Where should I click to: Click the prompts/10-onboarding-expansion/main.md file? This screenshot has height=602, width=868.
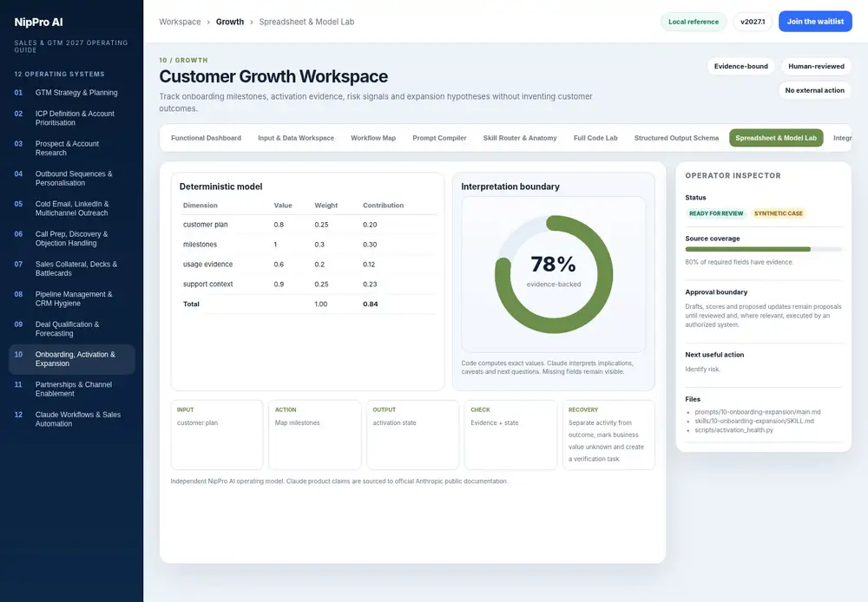point(757,412)
